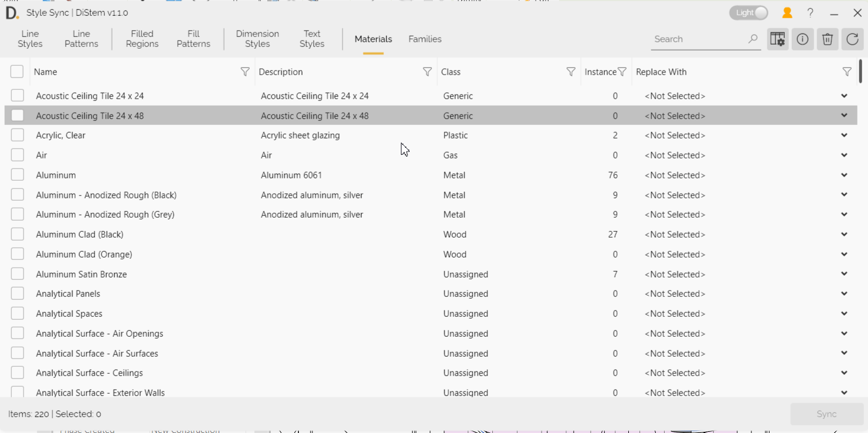Viewport: 868px width, 433px height.
Task: Click the refresh arrow icon
Action: (x=852, y=39)
